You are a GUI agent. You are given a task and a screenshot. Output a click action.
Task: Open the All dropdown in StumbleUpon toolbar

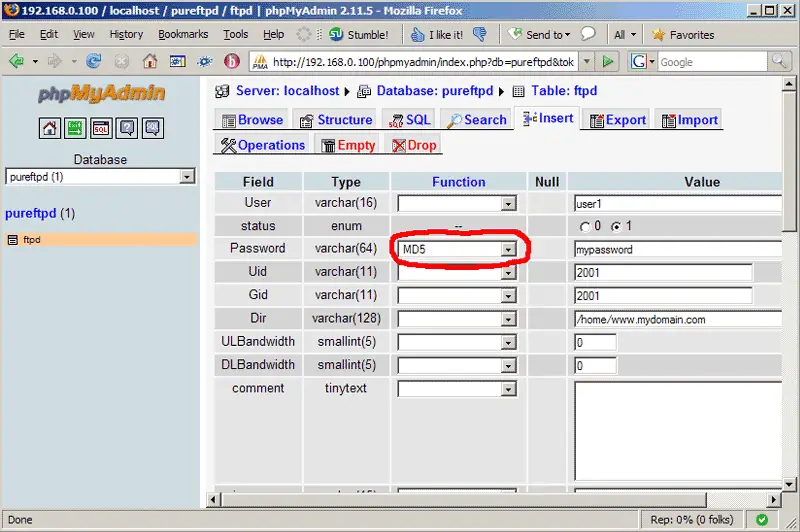[625, 35]
